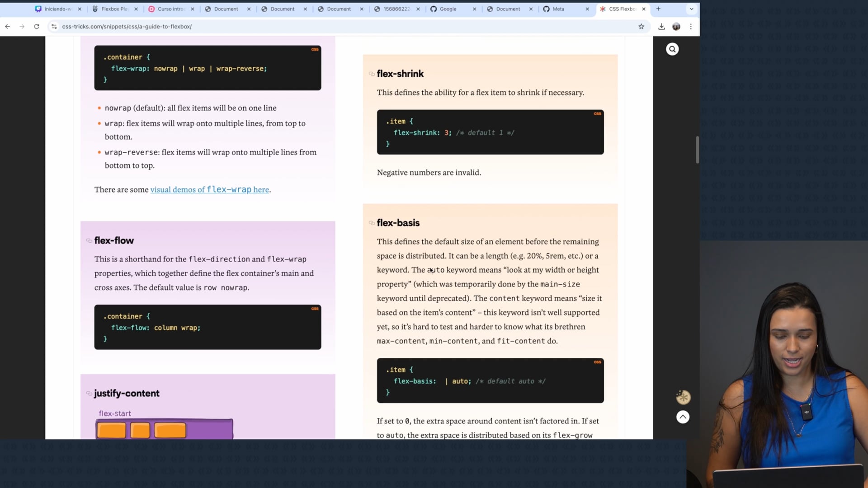Screen dimensions: 868x488
Task: Click the anchor link icon beside flex-shrink
Action: click(x=372, y=74)
